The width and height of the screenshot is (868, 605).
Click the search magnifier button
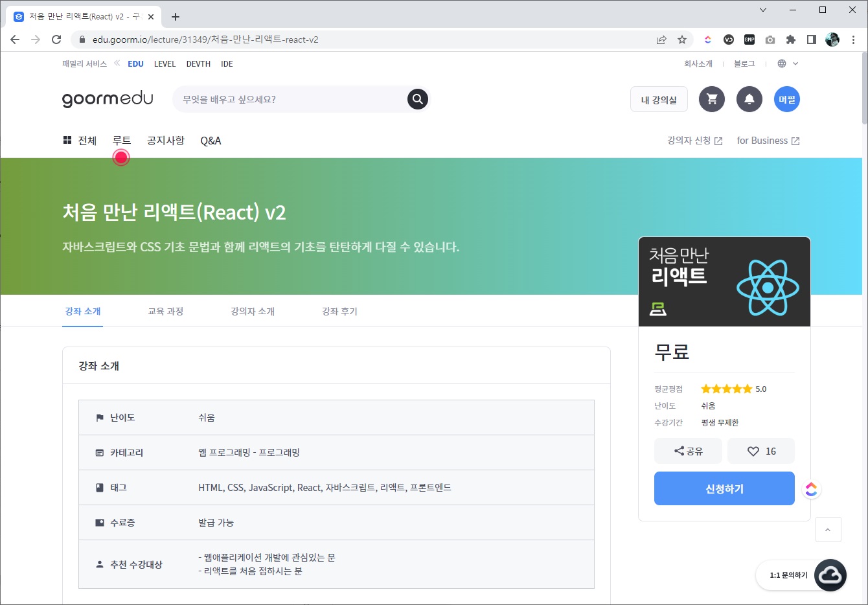tap(418, 99)
